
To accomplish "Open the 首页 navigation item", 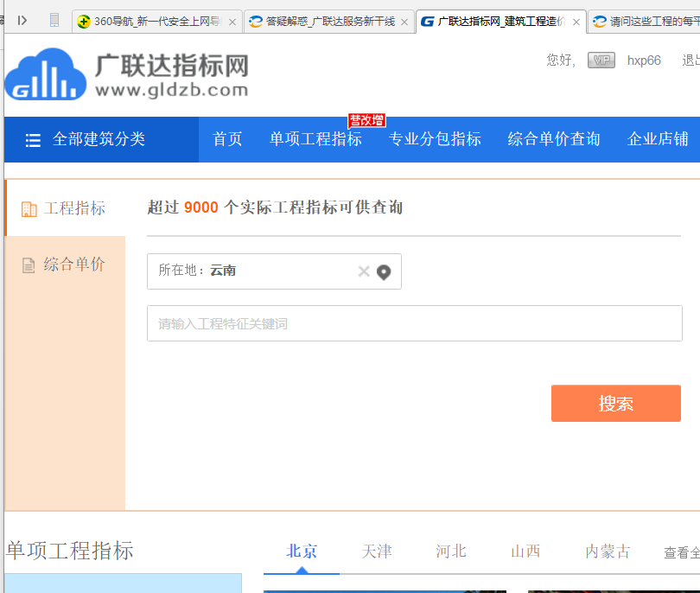I will (x=227, y=139).
